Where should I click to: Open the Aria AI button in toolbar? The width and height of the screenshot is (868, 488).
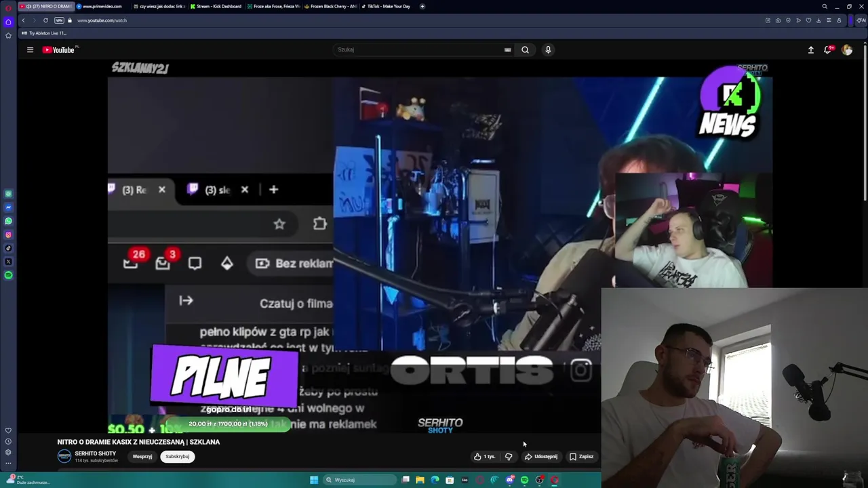pyautogui.click(x=861, y=20)
